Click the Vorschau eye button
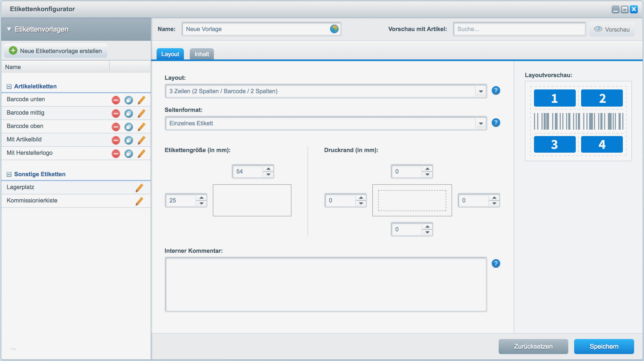The image size is (644, 361). coord(612,29)
